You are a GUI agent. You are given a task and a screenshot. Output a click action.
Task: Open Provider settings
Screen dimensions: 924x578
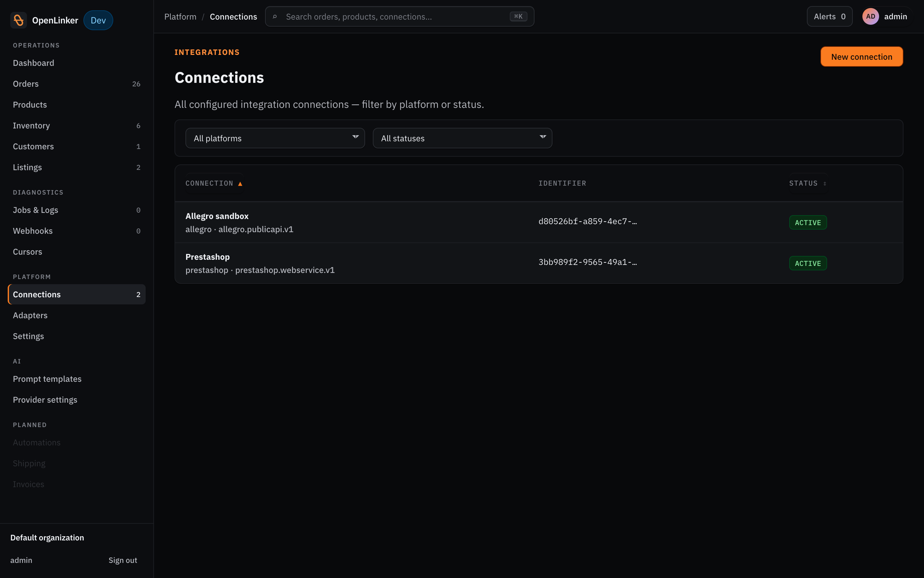click(x=76, y=400)
